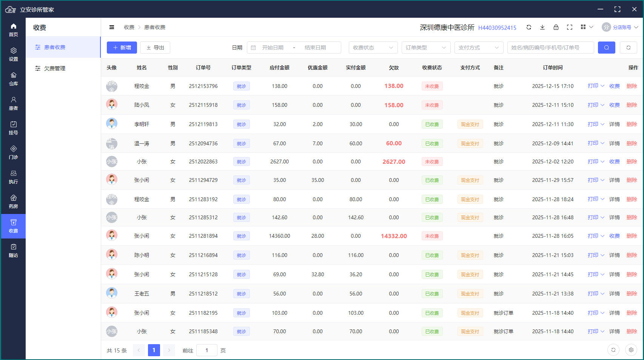The width and height of the screenshot is (644, 360).
Task: Click 未收费 status tag for order 2512153796
Action: point(432,86)
